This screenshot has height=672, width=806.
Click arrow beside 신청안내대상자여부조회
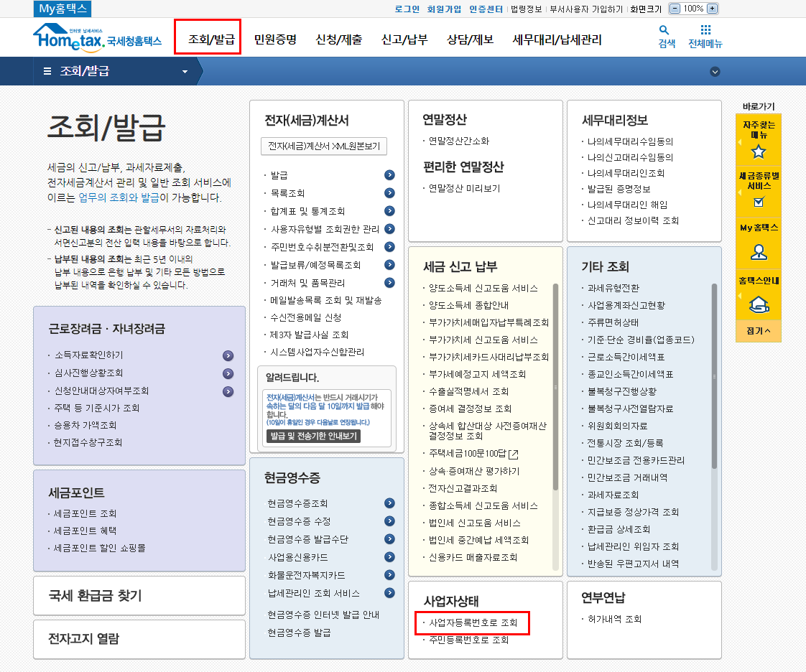point(228,391)
